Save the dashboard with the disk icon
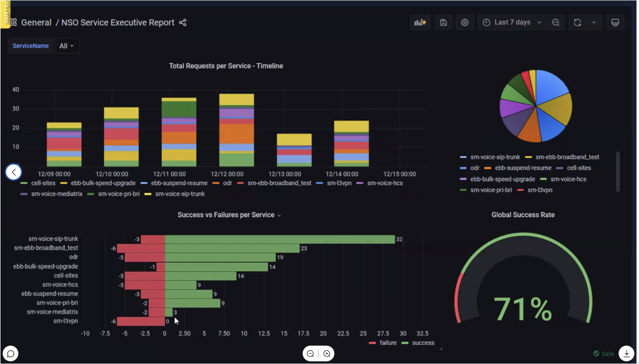Screen dimensions: 639x364 click(443, 23)
